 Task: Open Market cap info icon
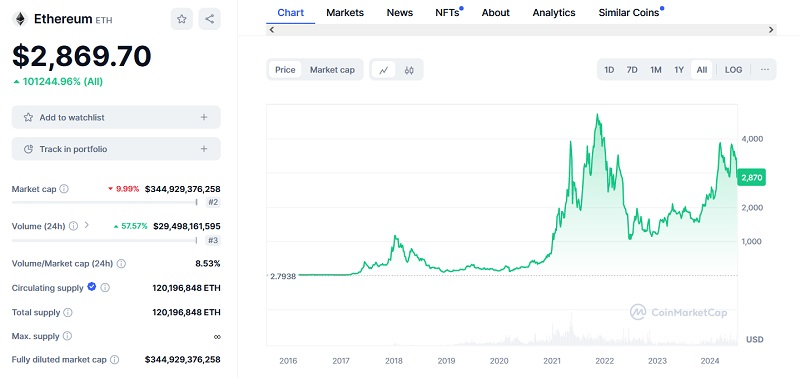[64, 189]
